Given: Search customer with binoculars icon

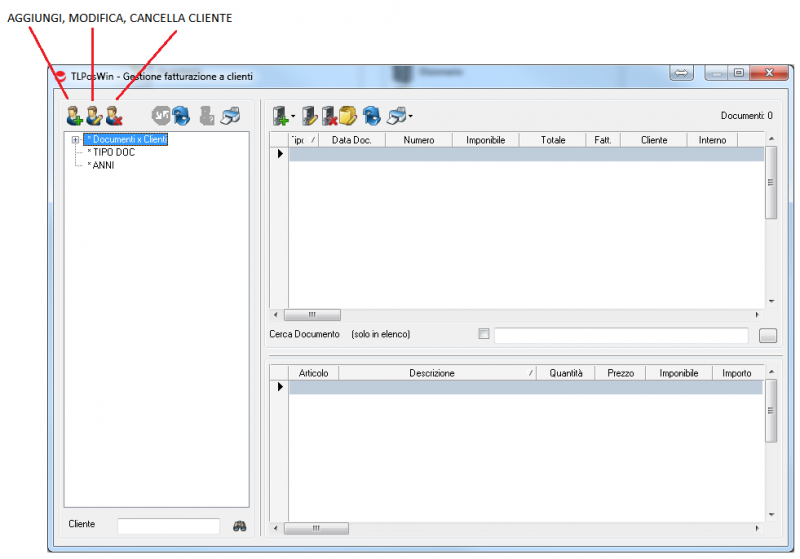Looking at the screenshot, I should pyautogui.click(x=240, y=526).
